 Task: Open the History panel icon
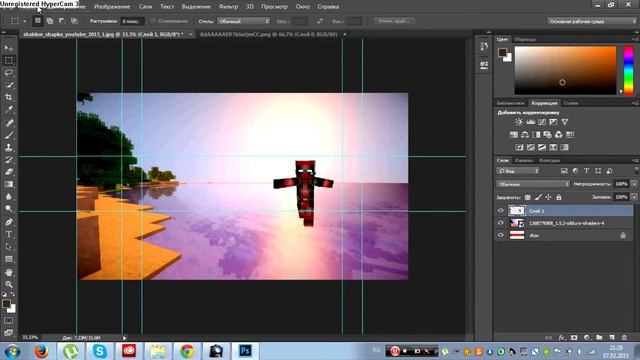pos(484,47)
